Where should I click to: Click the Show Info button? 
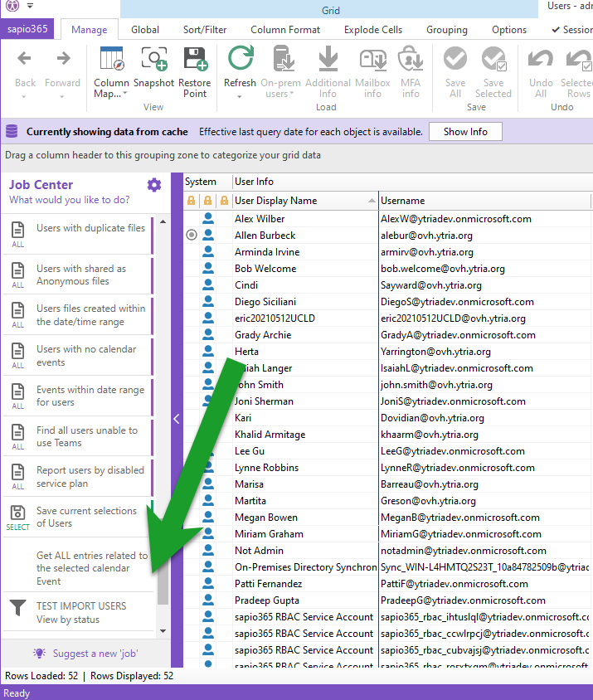point(465,132)
